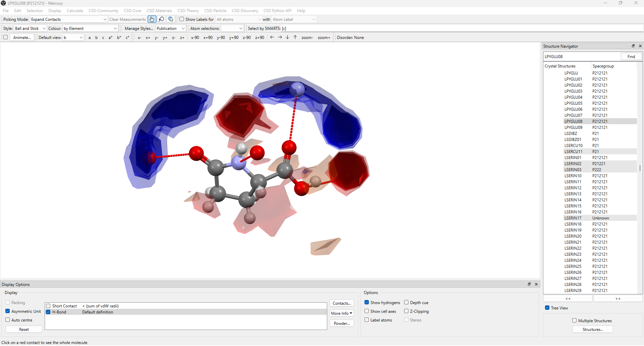Enable the Short Contact checkbox
644x346 pixels.
(x=48, y=306)
